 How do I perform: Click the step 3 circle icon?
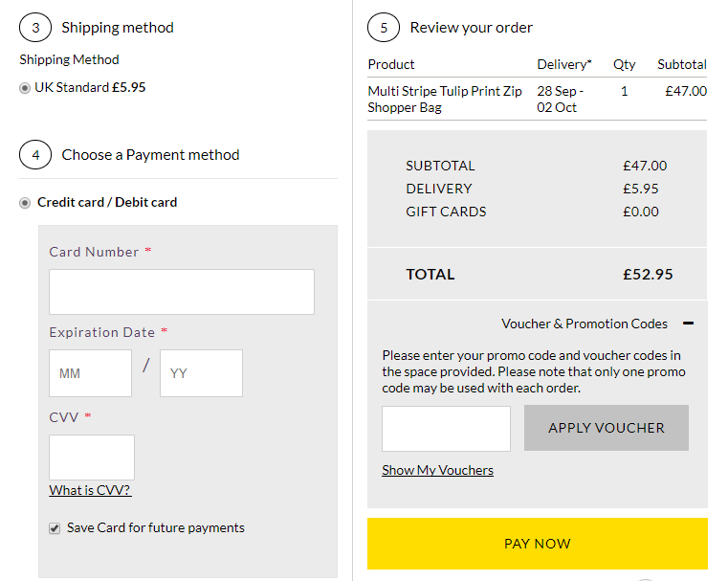pyautogui.click(x=35, y=28)
